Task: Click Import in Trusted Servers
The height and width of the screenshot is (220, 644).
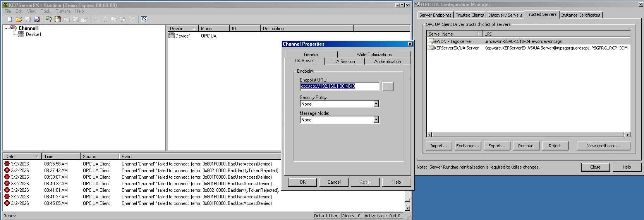Action: 439,146
